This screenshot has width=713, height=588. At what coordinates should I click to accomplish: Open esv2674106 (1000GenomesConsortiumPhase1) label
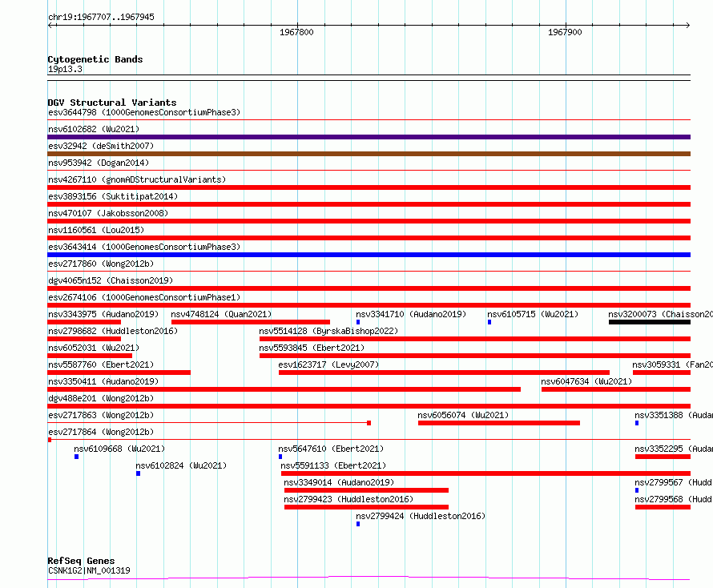click(x=144, y=297)
